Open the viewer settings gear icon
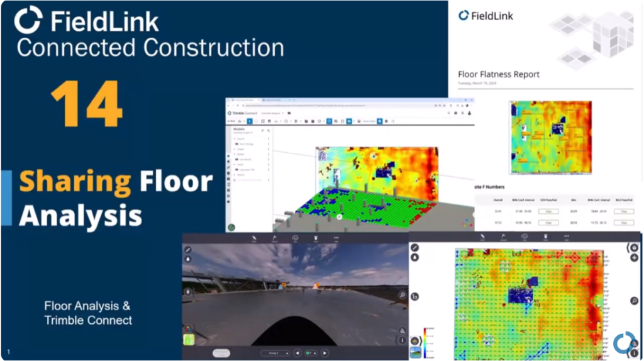This screenshot has height=361, width=644. (386, 121)
